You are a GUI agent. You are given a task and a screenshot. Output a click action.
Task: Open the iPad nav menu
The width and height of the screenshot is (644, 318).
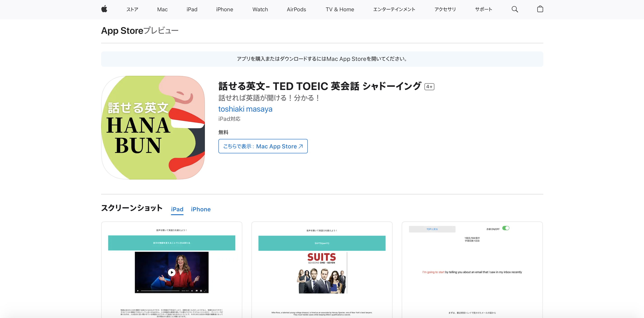click(192, 9)
